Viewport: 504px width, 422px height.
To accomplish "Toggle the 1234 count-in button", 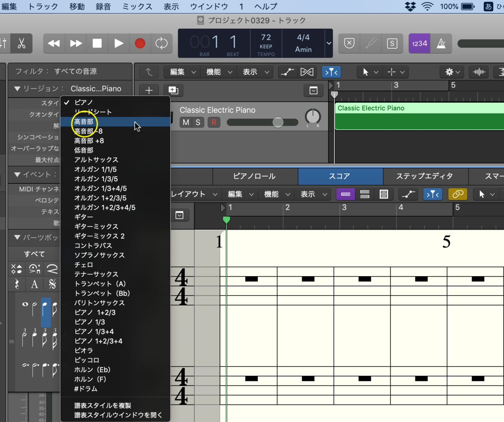I will tap(419, 43).
